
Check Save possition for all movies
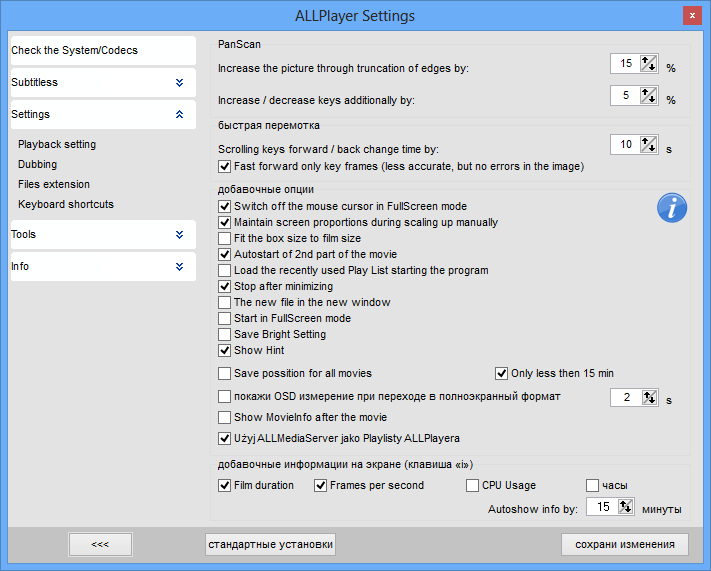pyautogui.click(x=224, y=373)
